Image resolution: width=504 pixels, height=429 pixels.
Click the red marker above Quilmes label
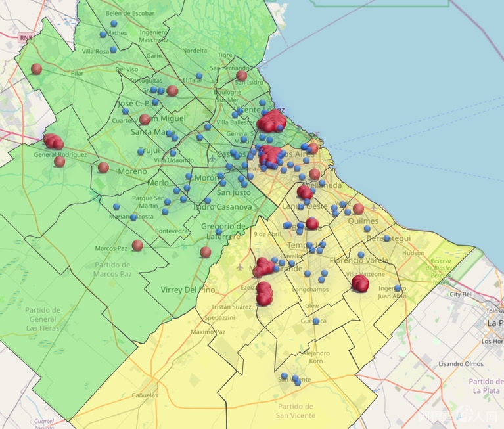coord(358,209)
